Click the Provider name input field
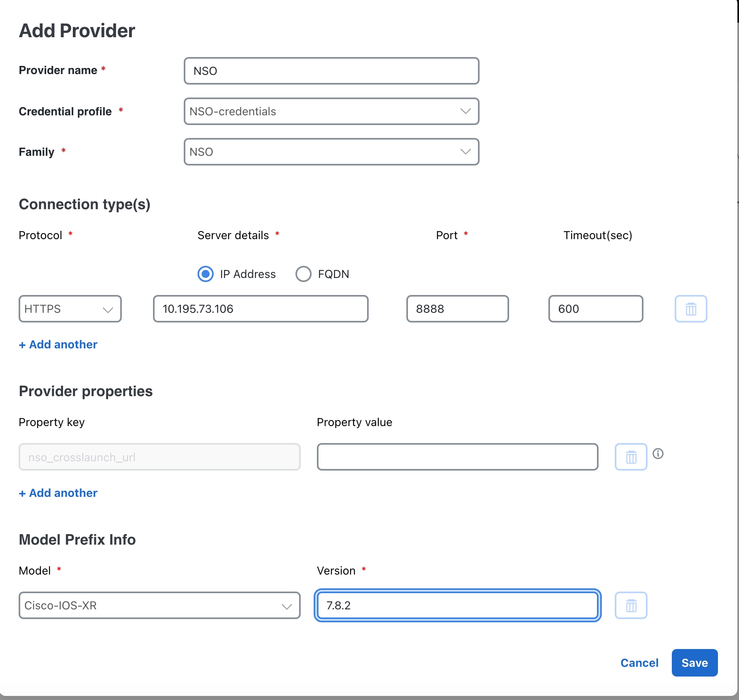 331,71
